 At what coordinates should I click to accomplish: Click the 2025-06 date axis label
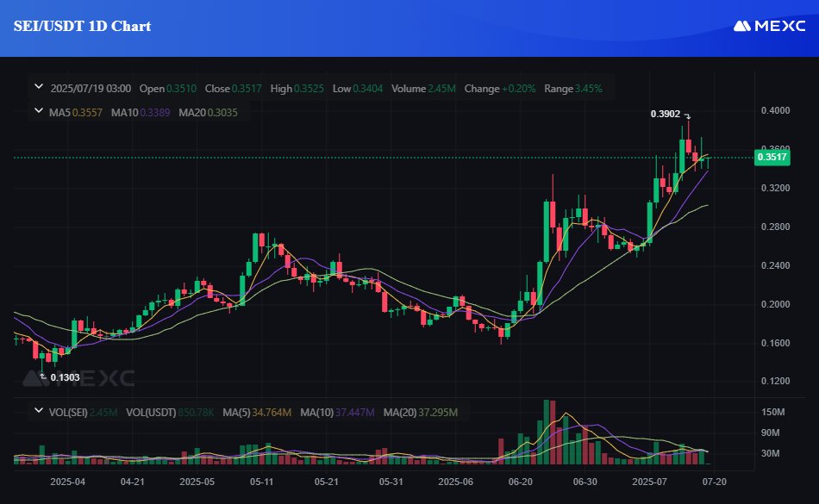(x=455, y=482)
